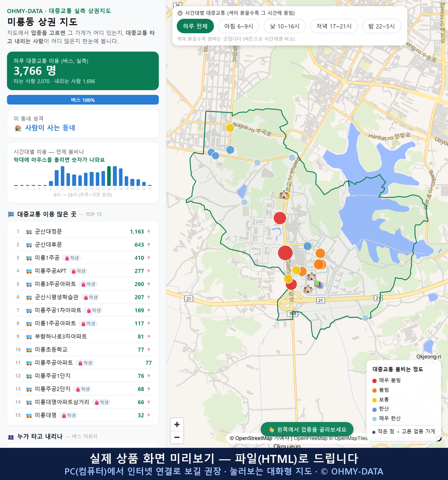Click the 미룡주공1단지 stop name
This screenshot has width=448, height=480.
pyautogui.click(x=53, y=376)
